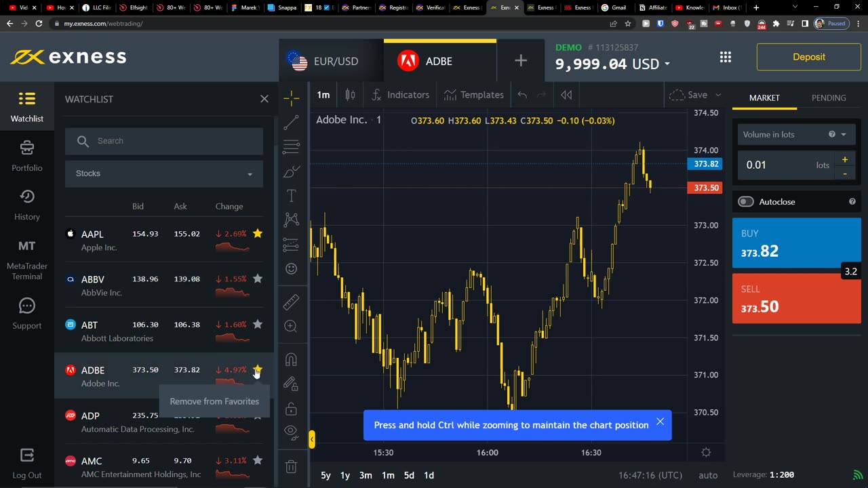
Task: Select the trend line drawing tool
Action: click(x=292, y=123)
